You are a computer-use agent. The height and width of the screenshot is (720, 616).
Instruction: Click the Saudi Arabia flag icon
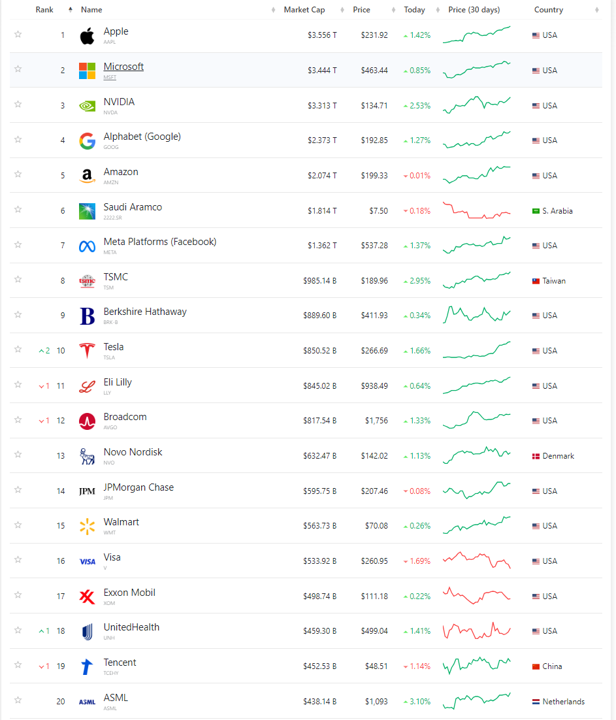[536, 211]
